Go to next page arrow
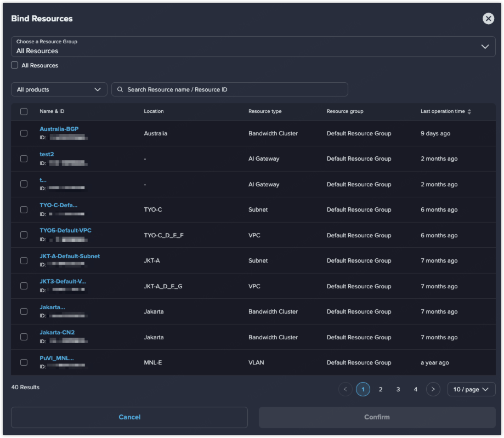This screenshot has width=504, height=438. click(433, 389)
